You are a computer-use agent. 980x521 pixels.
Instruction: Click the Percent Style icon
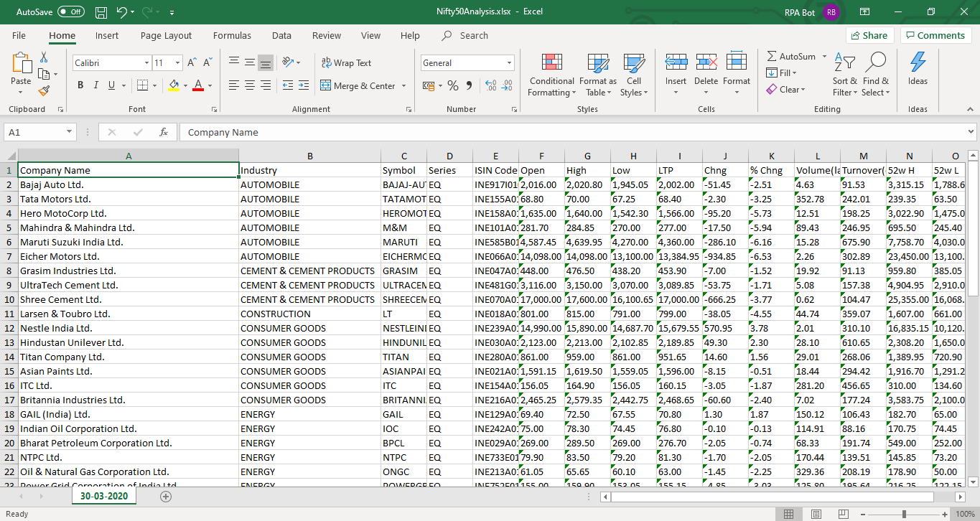[x=453, y=85]
